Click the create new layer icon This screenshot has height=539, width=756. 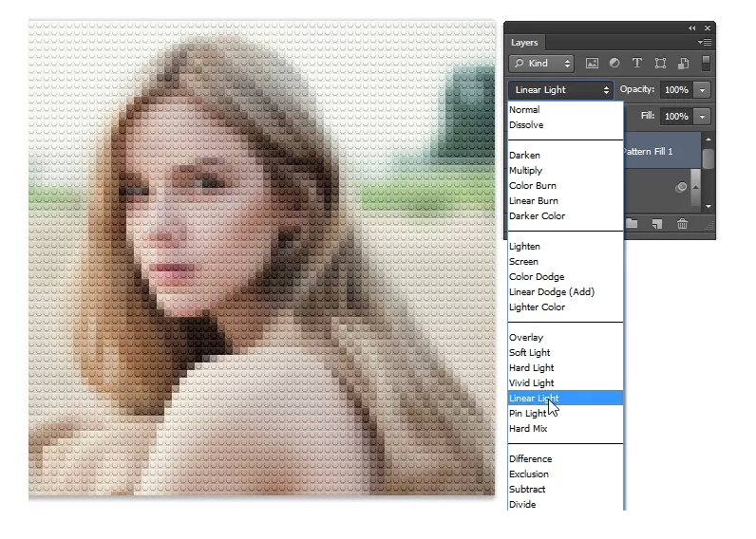click(657, 224)
